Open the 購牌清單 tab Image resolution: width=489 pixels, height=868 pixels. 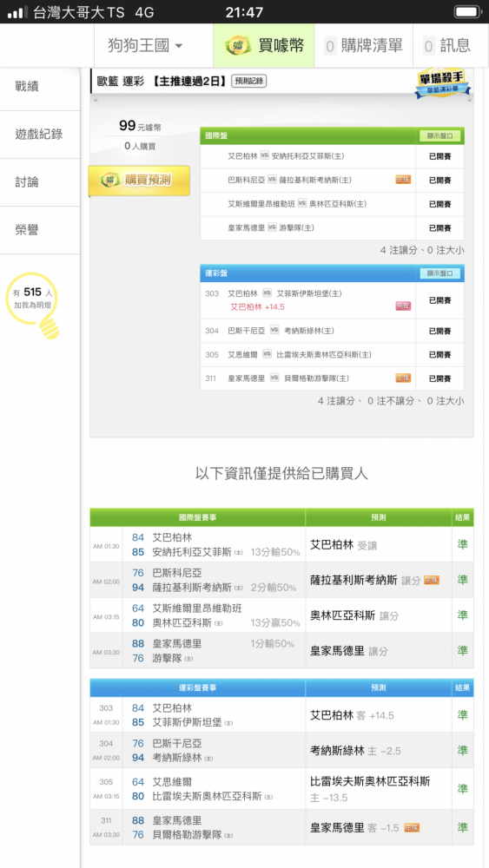[364, 45]
